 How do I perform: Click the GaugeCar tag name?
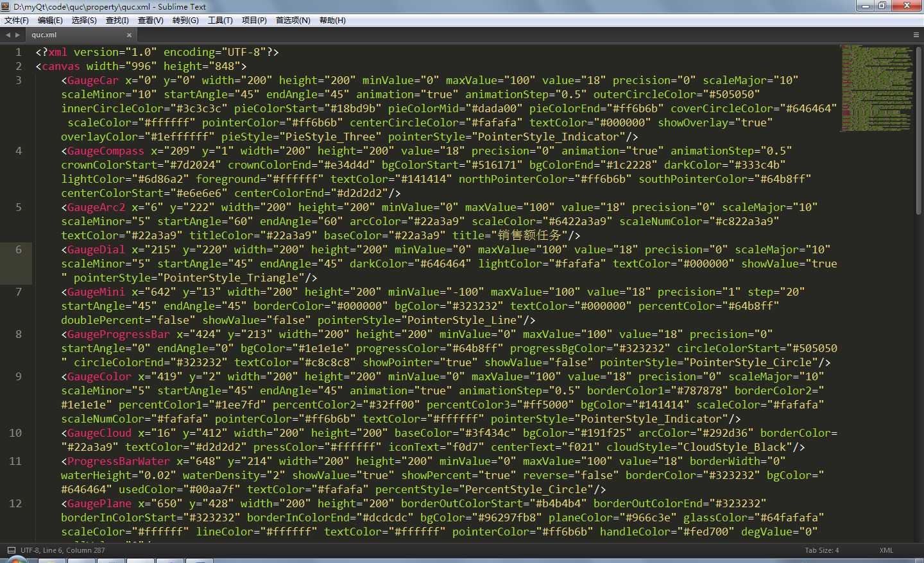(93, 80)
